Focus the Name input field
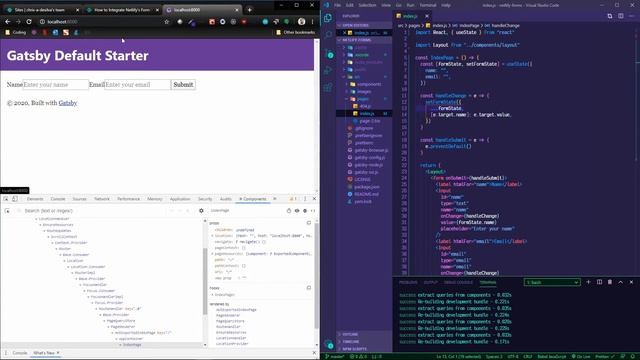Image resolution: width=640 pixels, height=360 pixels. (56, 84)
